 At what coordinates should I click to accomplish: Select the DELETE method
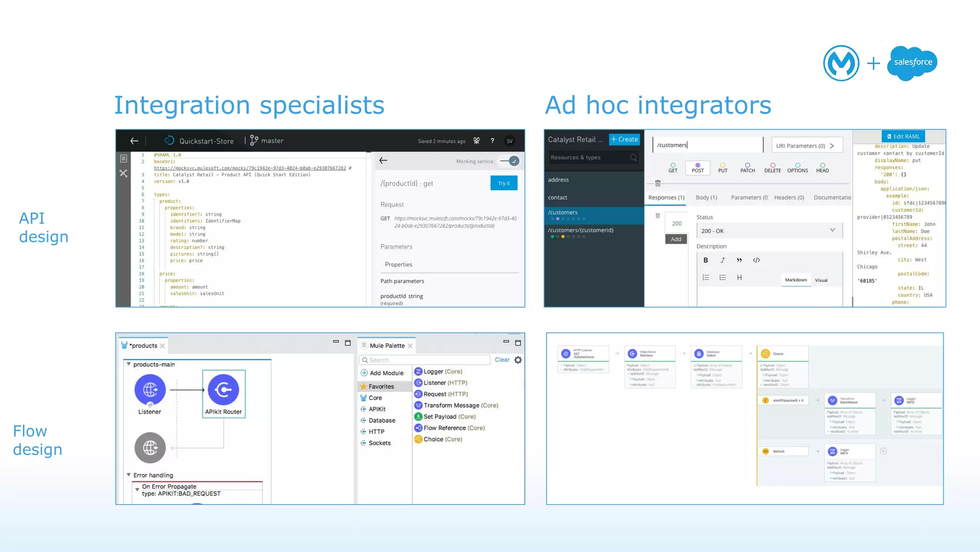click(x=772, y=168)
